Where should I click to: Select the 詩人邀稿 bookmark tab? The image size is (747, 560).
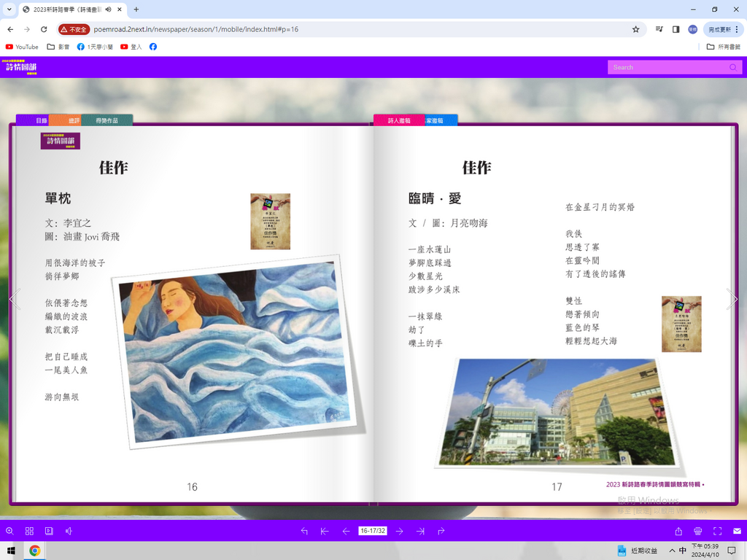coord(398,120)
